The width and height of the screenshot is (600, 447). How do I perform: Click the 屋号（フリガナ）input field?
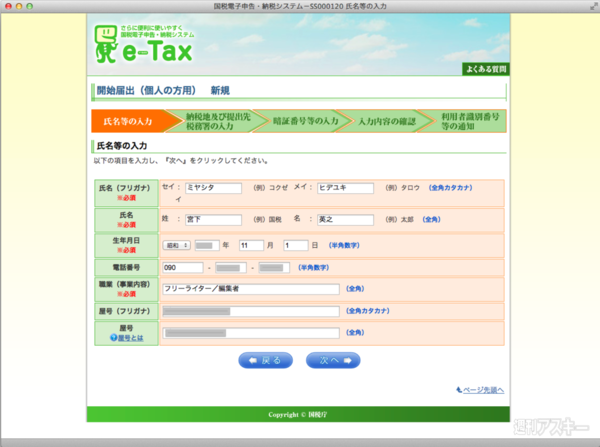[x=251, y=311]
